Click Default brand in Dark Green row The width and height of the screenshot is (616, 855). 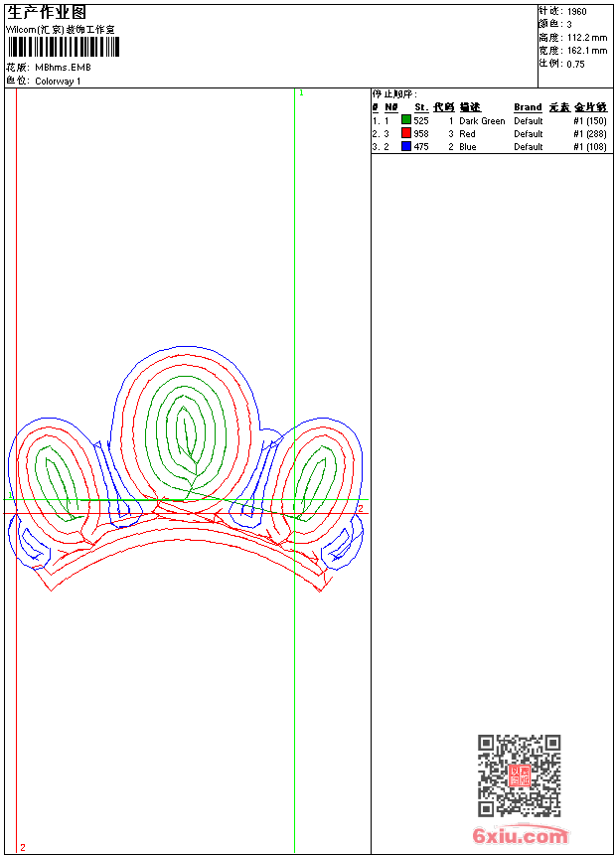pyautogui.click(x=529, y=121)
